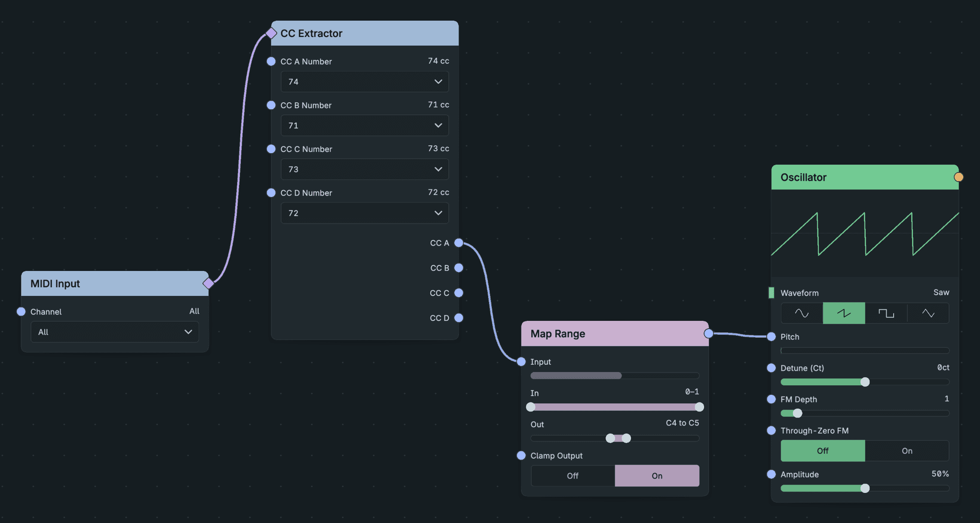Click the MIDI Input diamond output port
980x523 pixels.
[x=208, y=283]
